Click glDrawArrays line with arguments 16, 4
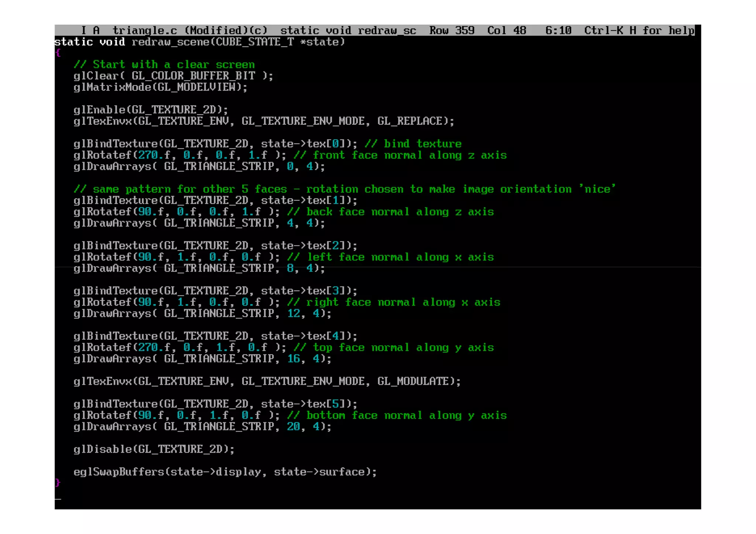 click(x=203, y=359)
